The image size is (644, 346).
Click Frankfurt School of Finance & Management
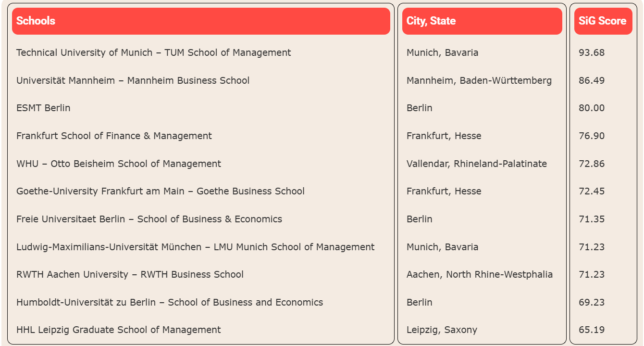pos(114,136)
